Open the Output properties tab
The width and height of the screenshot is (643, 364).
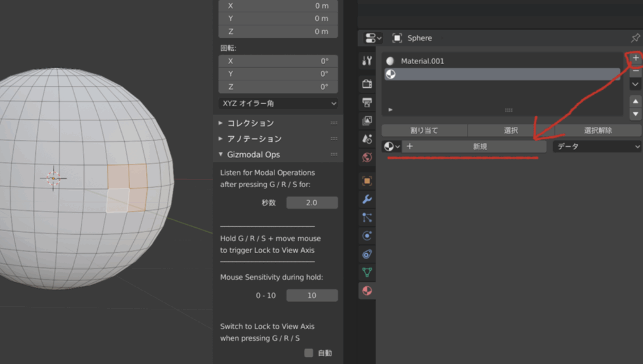point(367,102)
